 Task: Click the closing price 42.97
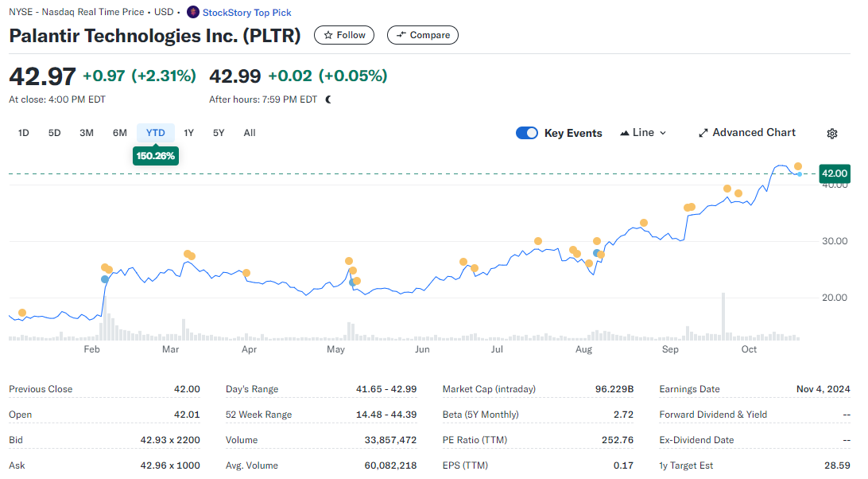tap(42, 76)
